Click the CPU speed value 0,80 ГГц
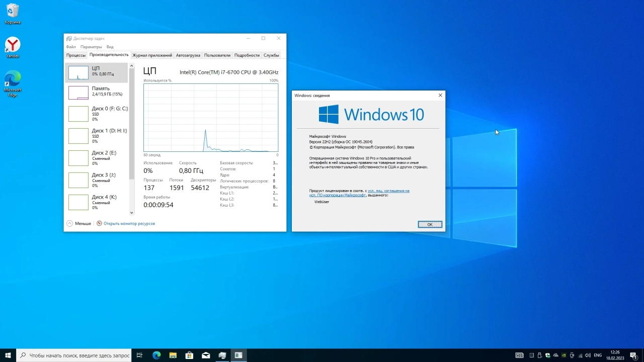Image resolution: width=644 pixels, height=362 pixels. click(191, 171)
